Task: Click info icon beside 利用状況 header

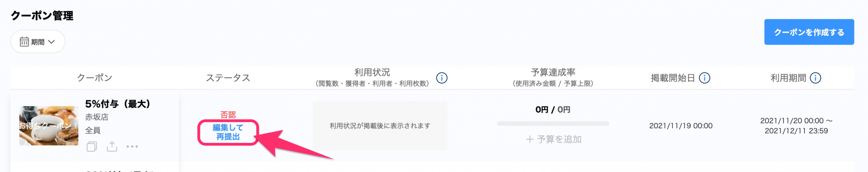Action: click(x=441, y=78)
